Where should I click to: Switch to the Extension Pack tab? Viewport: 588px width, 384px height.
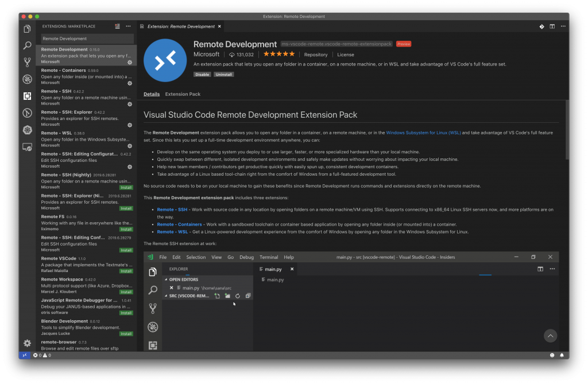[183, 94]
